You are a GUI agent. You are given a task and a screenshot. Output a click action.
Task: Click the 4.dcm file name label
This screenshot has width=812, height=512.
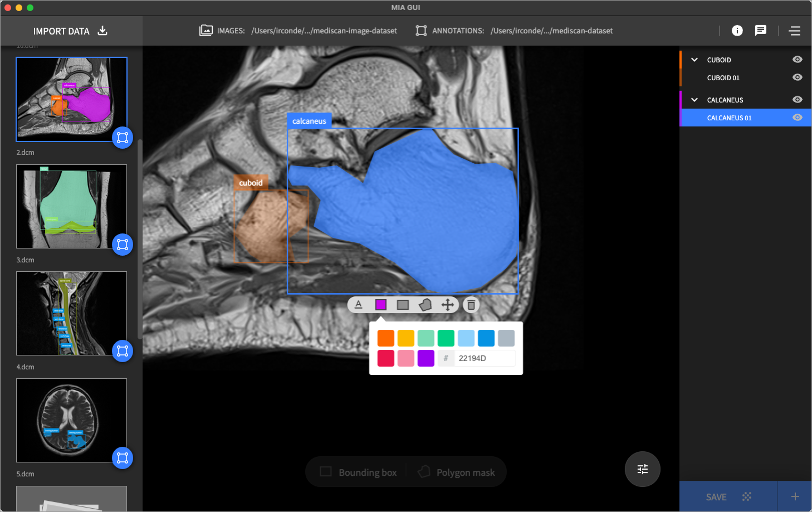click(x=25, y=367)
